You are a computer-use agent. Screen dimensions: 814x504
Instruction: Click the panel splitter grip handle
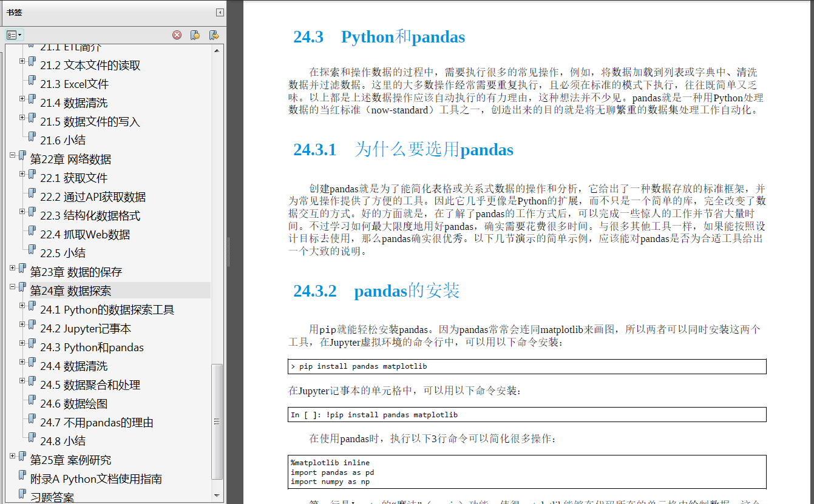coord(229,252)
